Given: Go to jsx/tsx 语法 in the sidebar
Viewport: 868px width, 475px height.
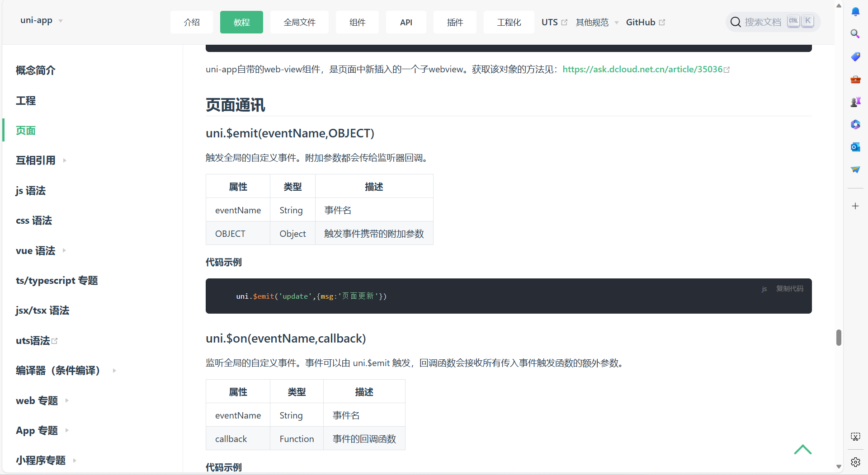Looking at the screenshot, I should tap(42, 310).
